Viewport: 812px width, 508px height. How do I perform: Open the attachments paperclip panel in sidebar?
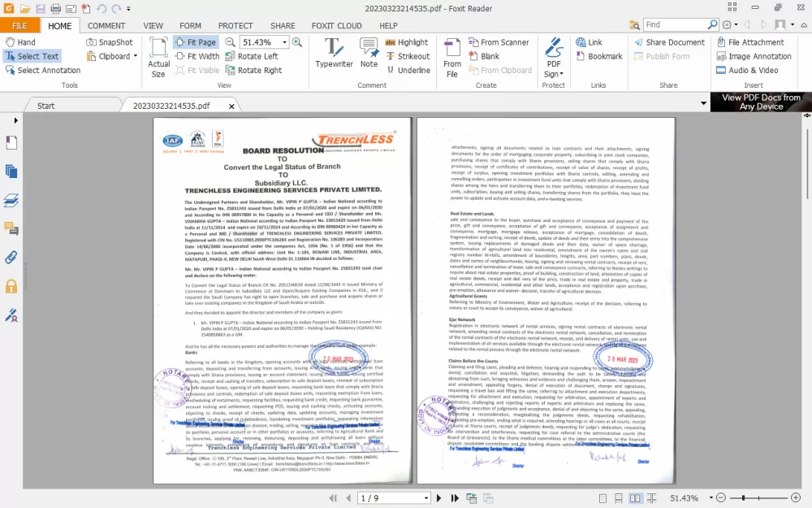11,257
